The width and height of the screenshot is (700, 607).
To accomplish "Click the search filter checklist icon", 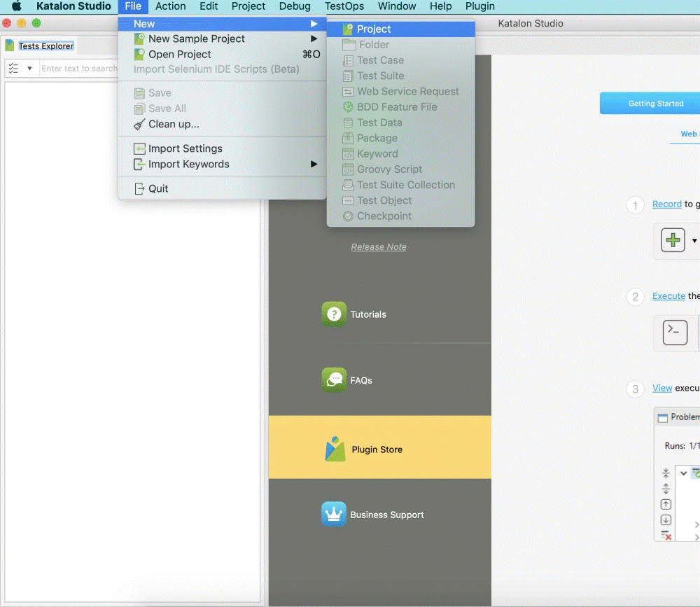I will (13, 69).
